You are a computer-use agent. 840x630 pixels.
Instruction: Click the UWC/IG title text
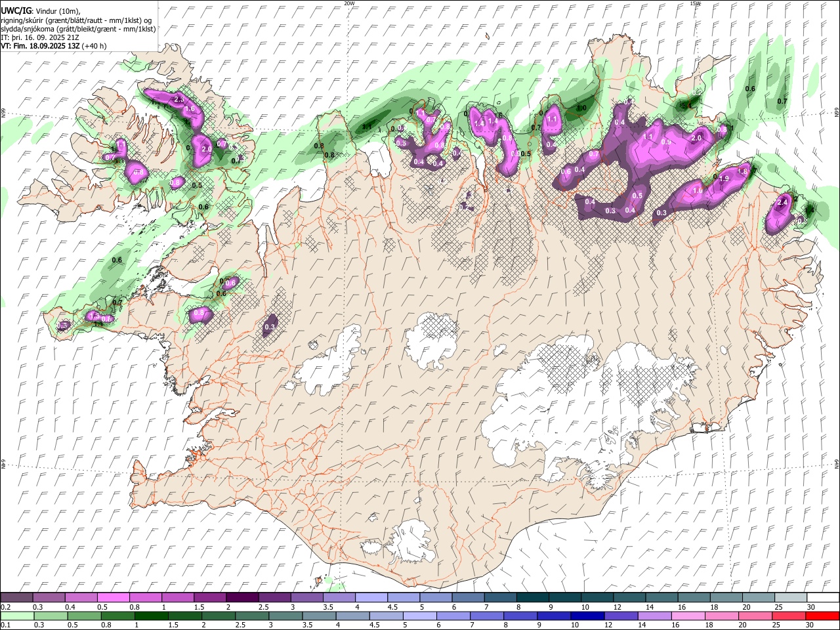coord(15,10)
